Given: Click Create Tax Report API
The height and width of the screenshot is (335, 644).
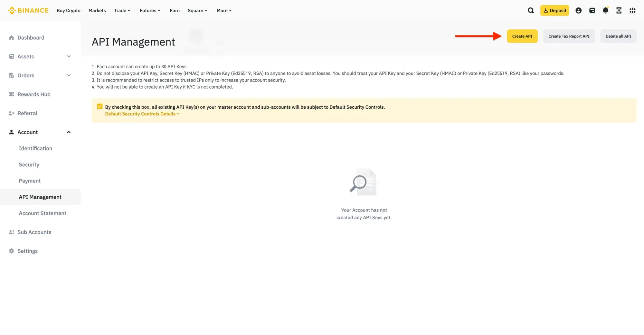Looking at the screenshot, I should (569, 36).
